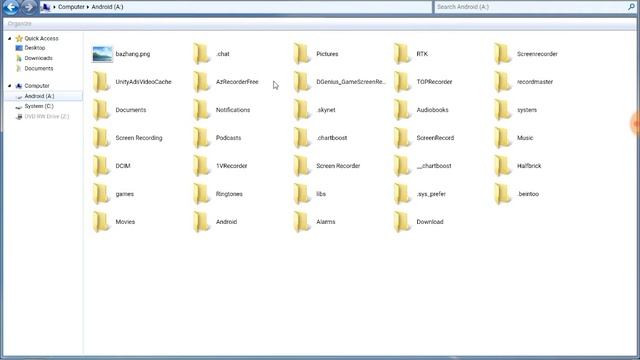
Task: Select the Documents folder icon in file list
Action: tap(101, 110)
